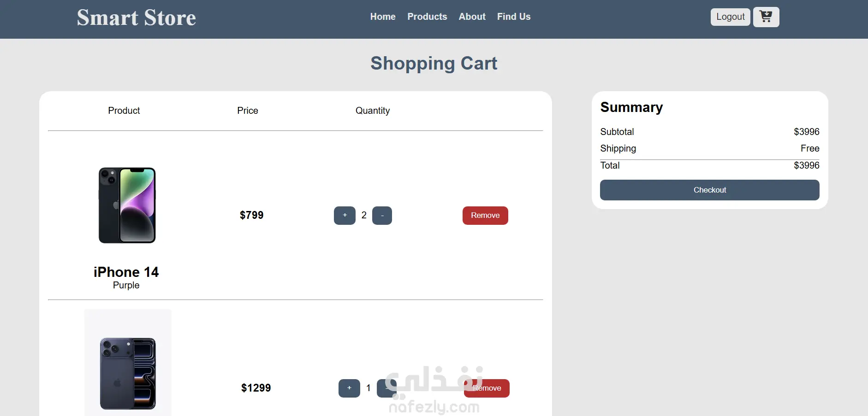Open the shopping cart icon in header

(766, 17)
